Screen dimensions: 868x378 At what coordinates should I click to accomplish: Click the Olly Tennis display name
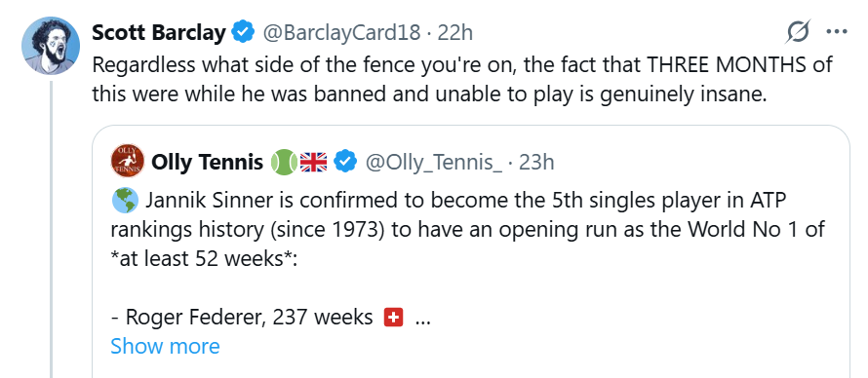pos(208,163)
